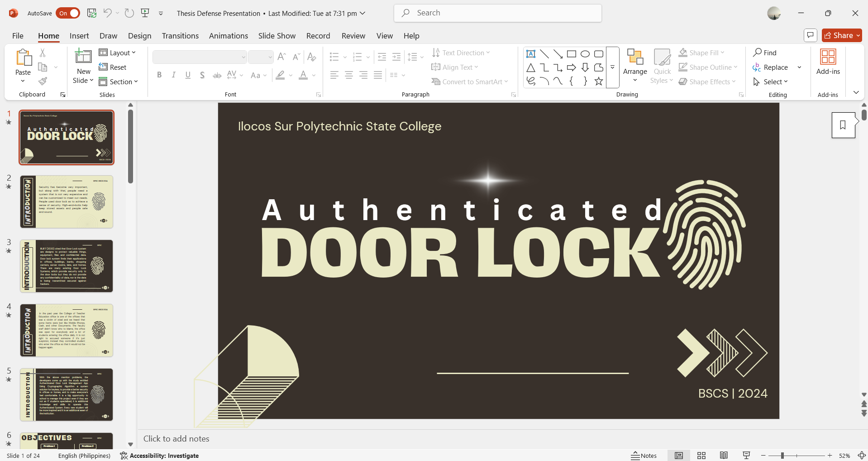Open the Arrange dropdown
This screenshot has width=868, height=461.
[635, 67]
